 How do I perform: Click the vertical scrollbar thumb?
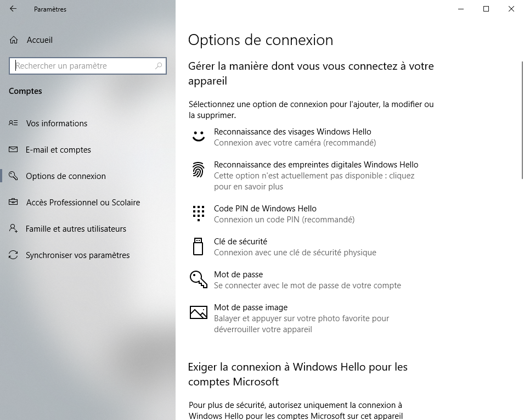click(x=522, y=120)
